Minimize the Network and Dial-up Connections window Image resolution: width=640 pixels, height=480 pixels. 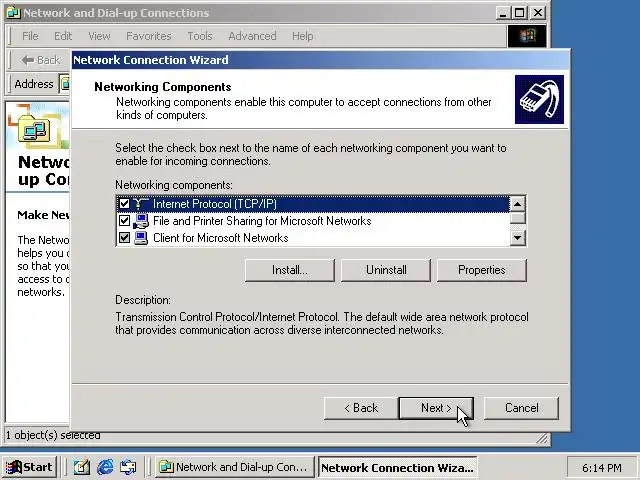point(504,13)
